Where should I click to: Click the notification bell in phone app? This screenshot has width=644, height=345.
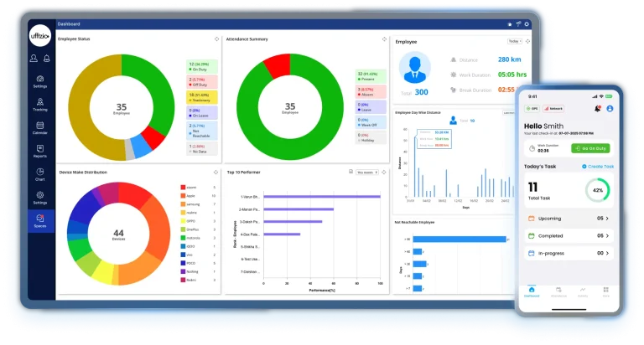point(597,108)
